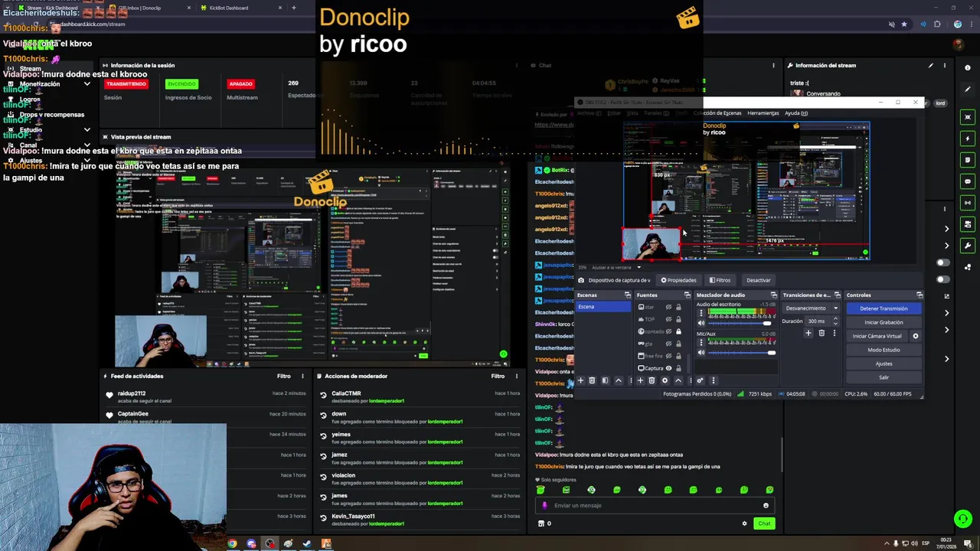980x551 pixels.
Task: Undock the Escenas panel
Action: click(627, 295)
